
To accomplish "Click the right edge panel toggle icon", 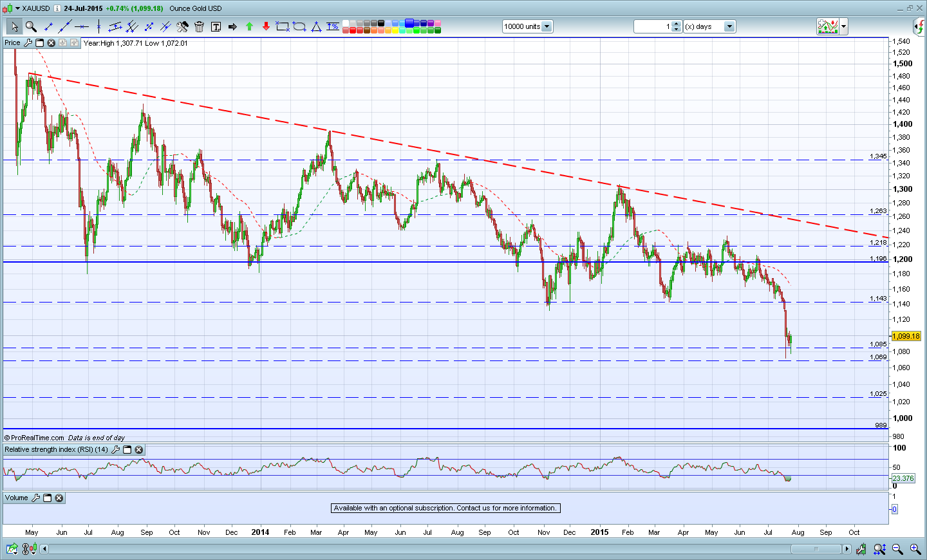I will [x=920, y=26].
